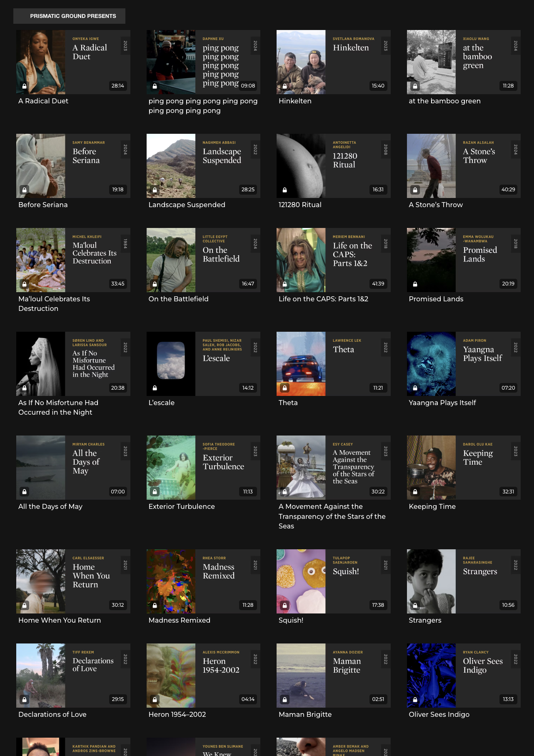
Task: Select the Exterior Turbulence film thumbnail
Action: click(203, 468)
